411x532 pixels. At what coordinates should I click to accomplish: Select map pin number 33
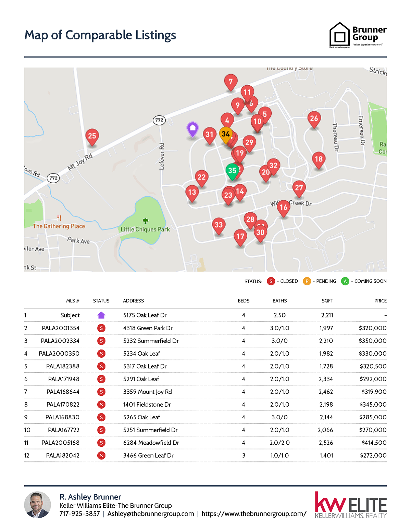(x=219, y=226)
